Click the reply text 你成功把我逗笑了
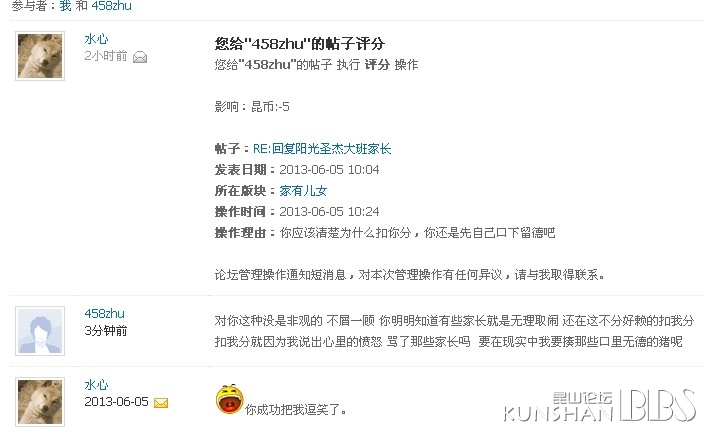Image resolution: width=704 pixels, height=432 pixels. tap(295, 410)
